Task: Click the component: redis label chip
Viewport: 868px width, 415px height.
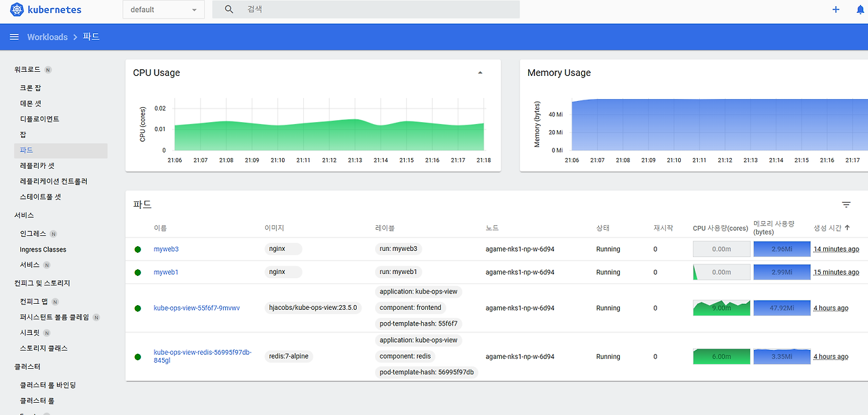Action: coord(405,356)
